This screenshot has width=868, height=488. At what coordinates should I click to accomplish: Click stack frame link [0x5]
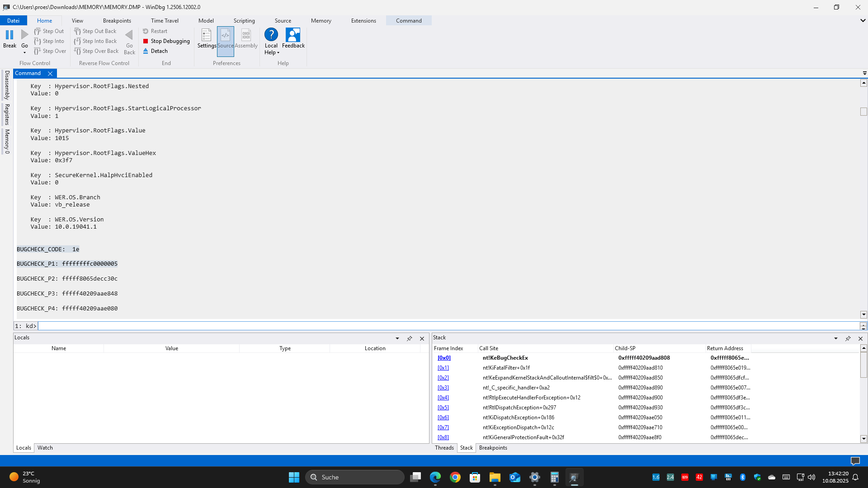click(443, 408)
